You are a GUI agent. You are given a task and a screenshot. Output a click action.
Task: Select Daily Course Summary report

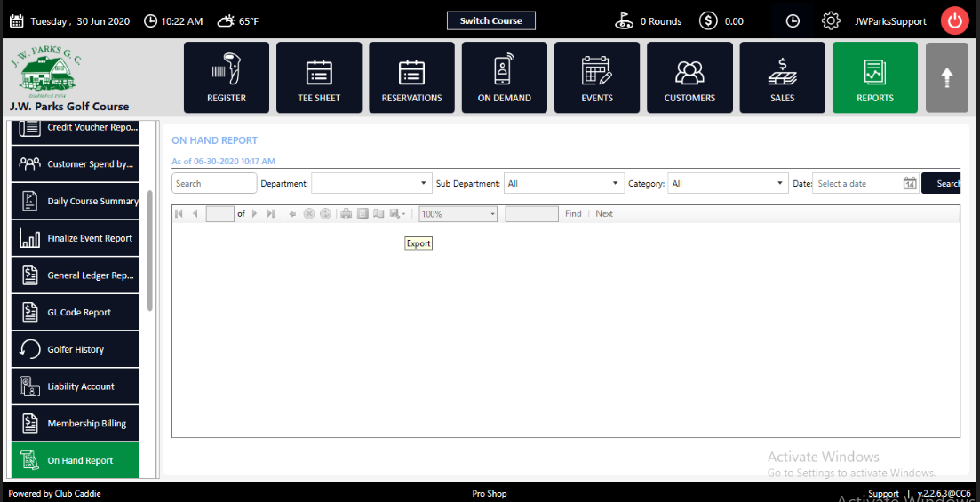tap(76, 202)
